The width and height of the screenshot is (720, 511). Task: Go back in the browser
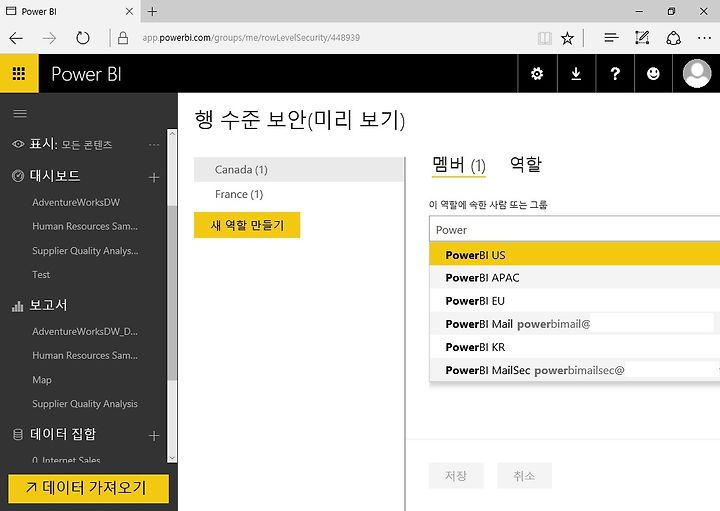(x=16, y=38)
